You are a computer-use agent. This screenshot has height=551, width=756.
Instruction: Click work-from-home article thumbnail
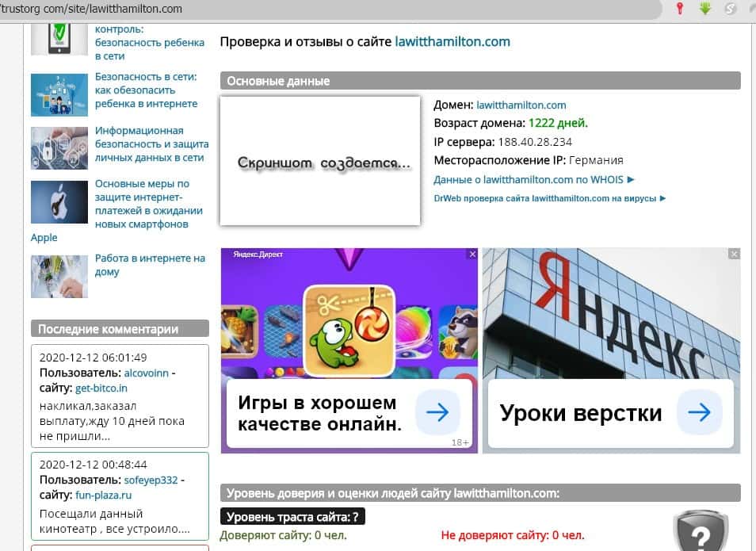click(x=59, y=277)
